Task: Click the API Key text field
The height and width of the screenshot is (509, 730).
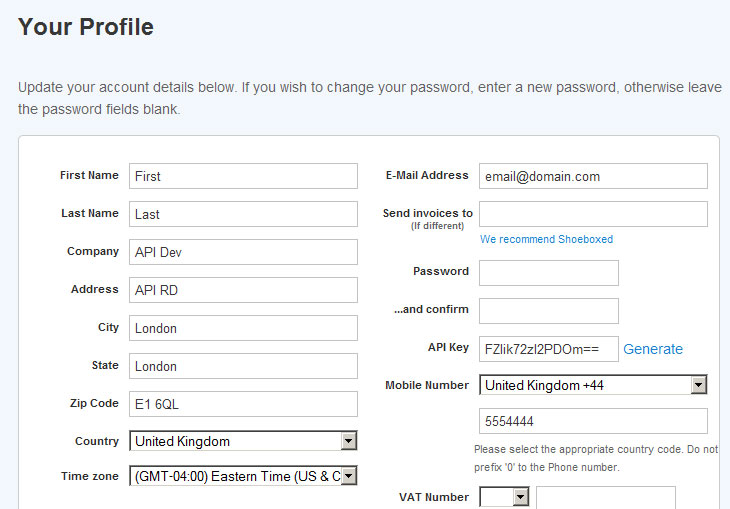Action: [549, 349]
